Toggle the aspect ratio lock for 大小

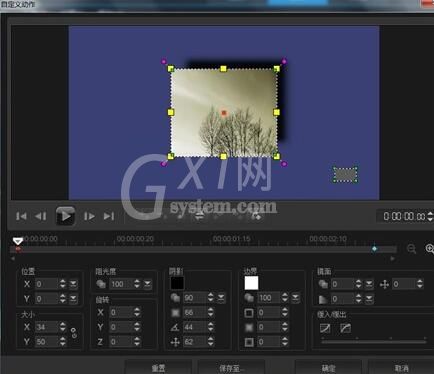coord(74,333)
